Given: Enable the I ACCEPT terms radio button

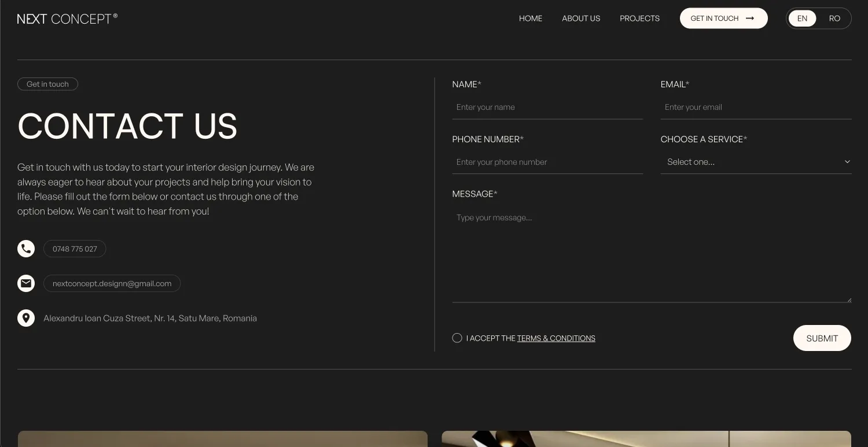Looking at the screenshot, I should click(457, 338).
